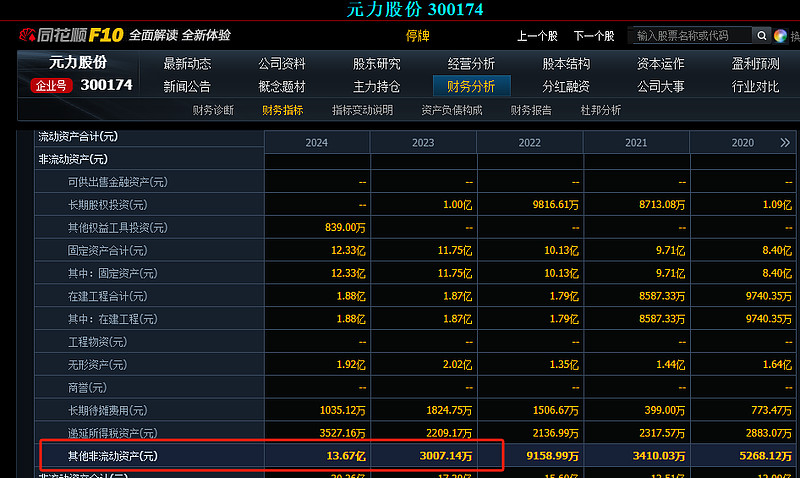Go to 上一个股

tap(537, 36)
